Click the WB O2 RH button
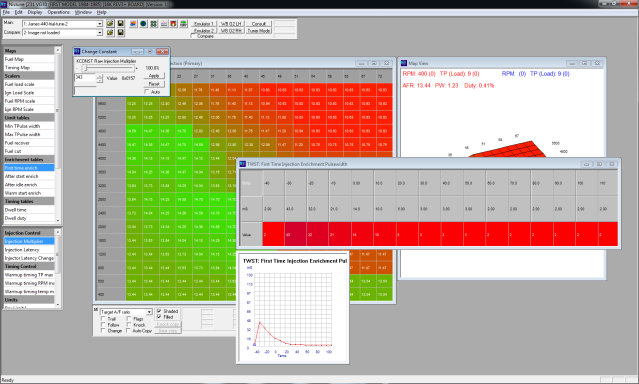Viewport: 639px width, 384px height. tap(231, 31)
